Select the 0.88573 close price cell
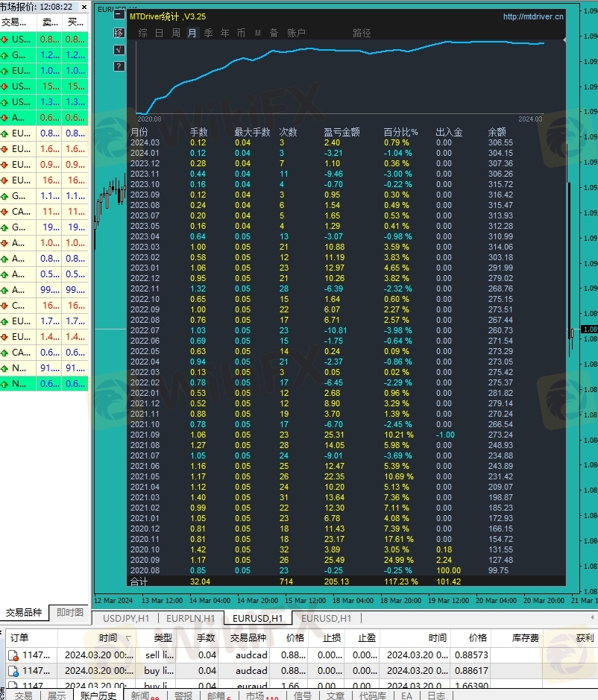Viewport: 598px width, 700px height. pos(471,655)
